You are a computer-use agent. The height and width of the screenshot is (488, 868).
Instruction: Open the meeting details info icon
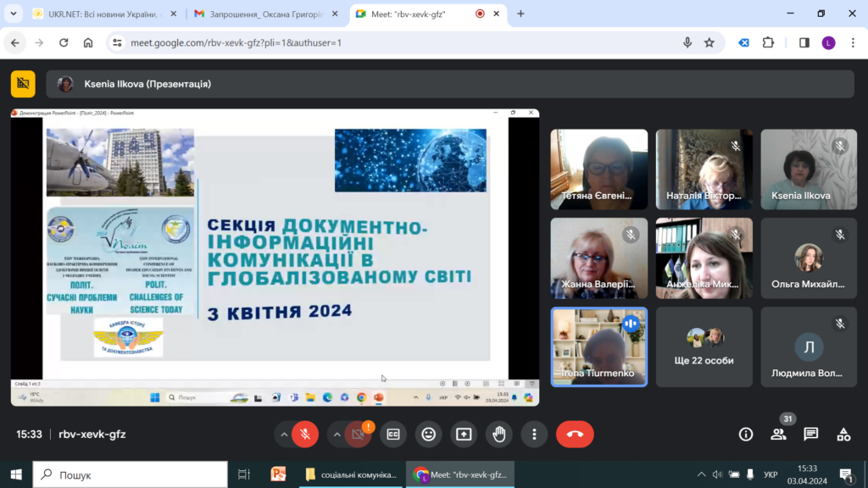coord(746,435)
